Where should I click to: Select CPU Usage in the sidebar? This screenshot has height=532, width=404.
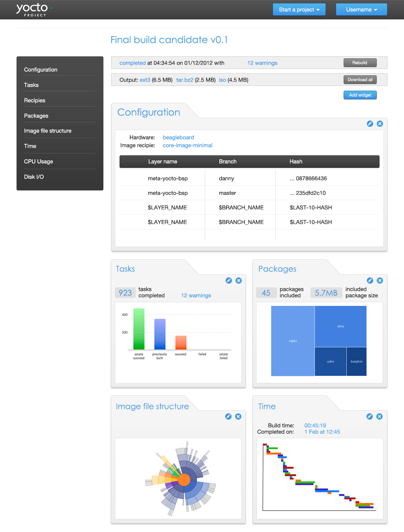38,162
